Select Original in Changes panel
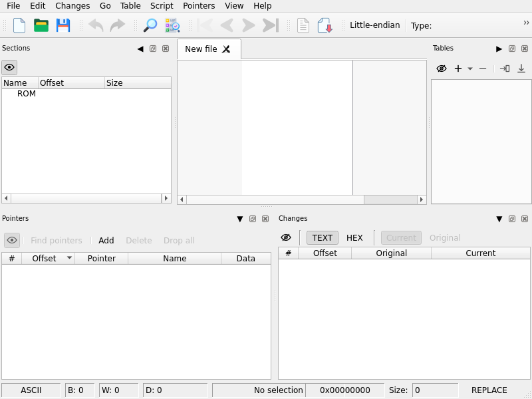 pos(445,237)
